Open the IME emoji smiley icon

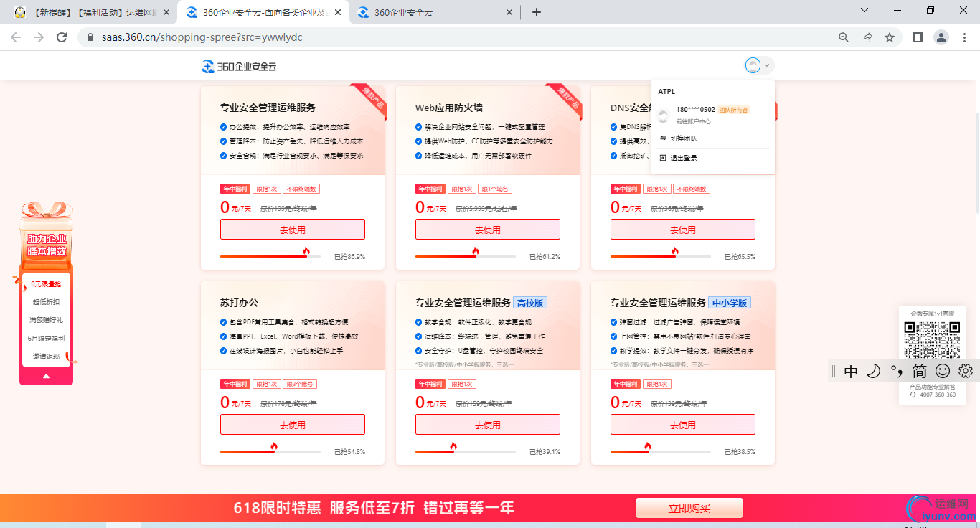pos(943,371)
